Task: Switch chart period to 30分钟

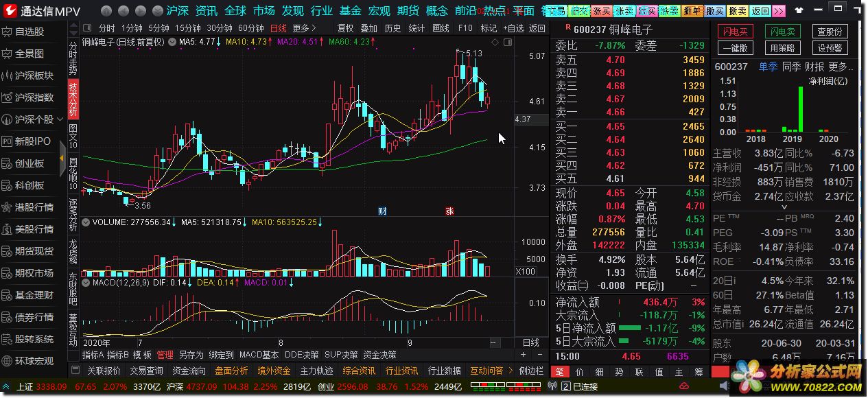Action: (219, 28)
